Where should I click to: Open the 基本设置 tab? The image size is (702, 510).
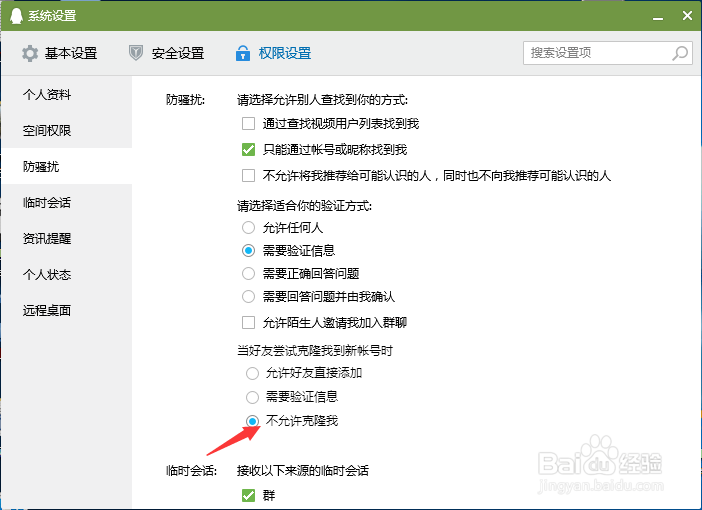click(60, 53)
